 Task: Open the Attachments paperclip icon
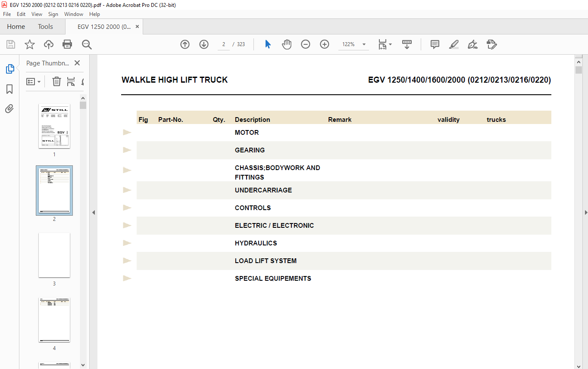[9, 109]
